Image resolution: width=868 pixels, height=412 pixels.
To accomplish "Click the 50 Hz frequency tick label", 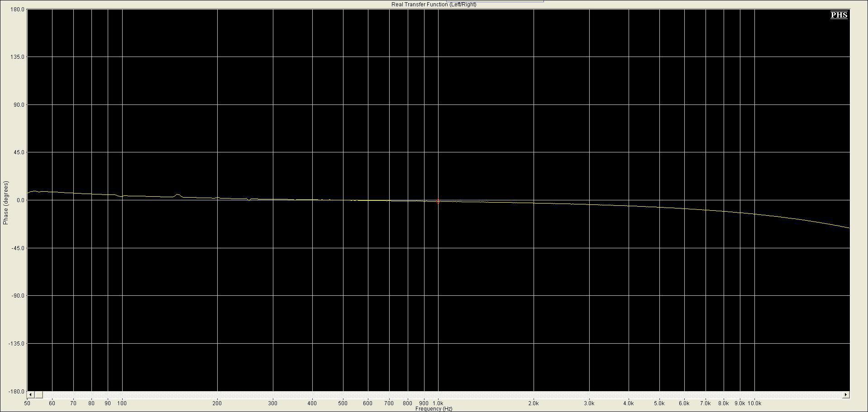I will tap(27, 403).
